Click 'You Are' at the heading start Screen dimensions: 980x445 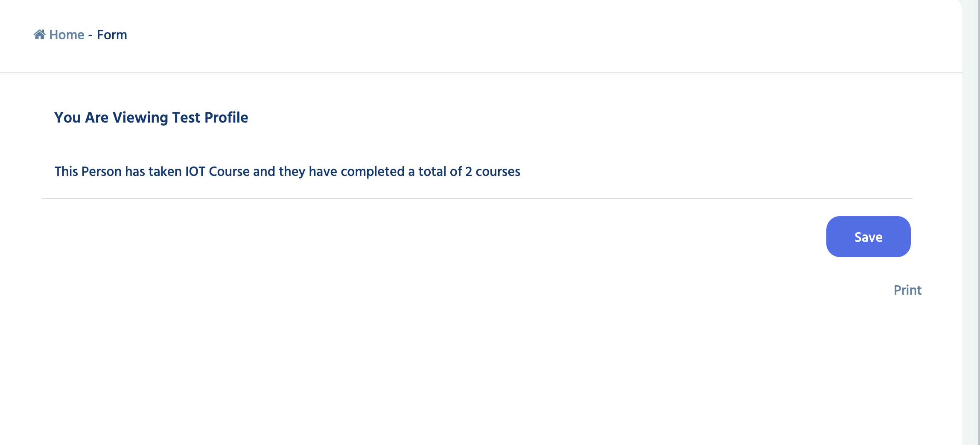point(81,117)
